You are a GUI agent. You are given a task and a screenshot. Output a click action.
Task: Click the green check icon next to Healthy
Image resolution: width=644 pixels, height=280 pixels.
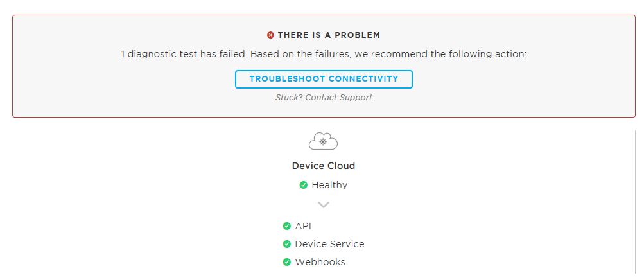pos(303,185)
